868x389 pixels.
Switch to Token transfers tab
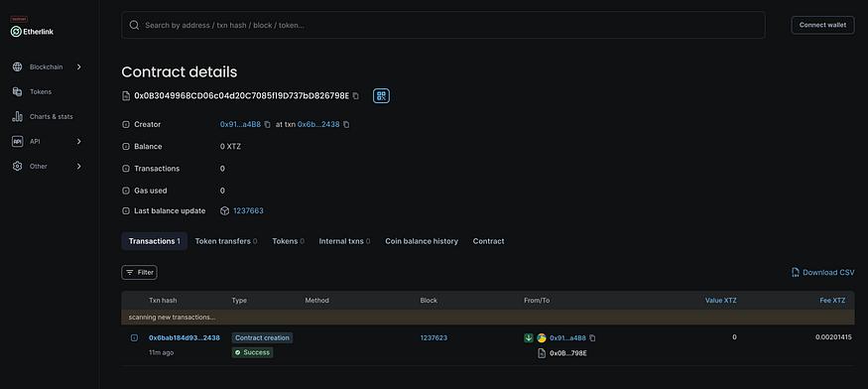tap(226, 241)
